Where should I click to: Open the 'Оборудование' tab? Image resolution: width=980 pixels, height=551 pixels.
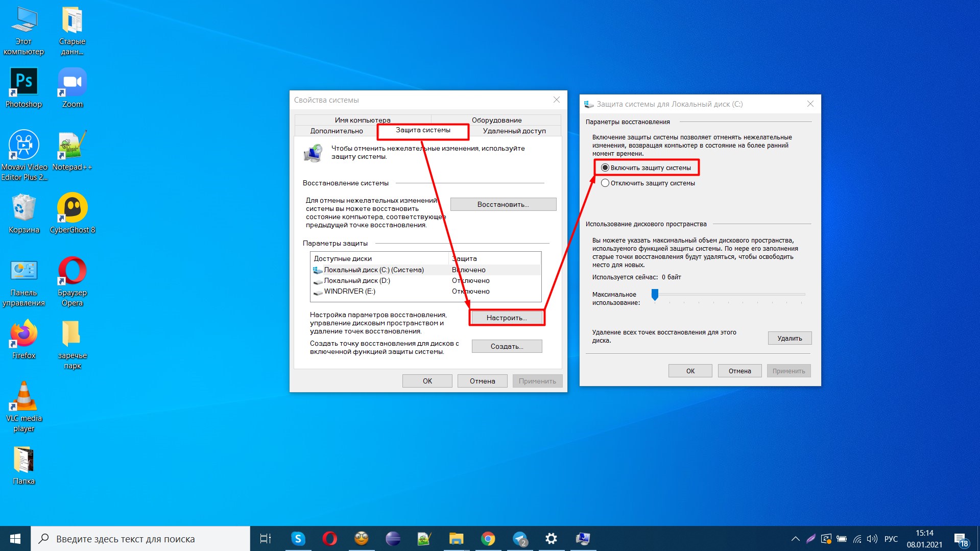coord(496,120)
